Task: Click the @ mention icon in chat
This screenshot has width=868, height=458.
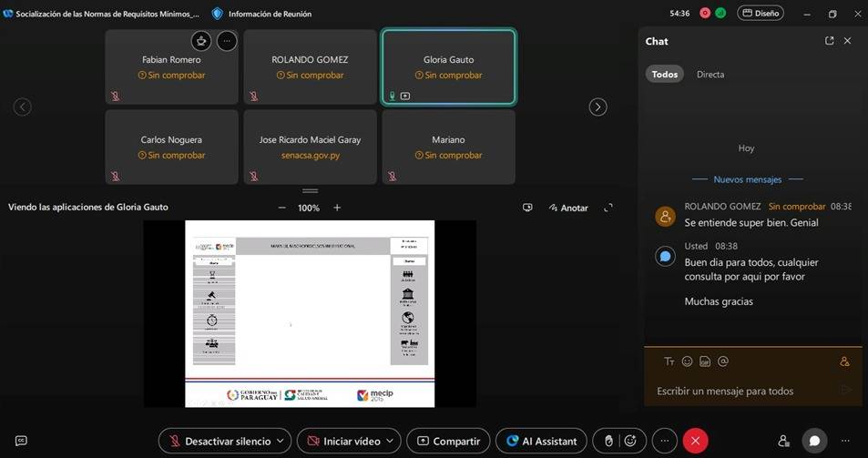Action: point(723,361)
